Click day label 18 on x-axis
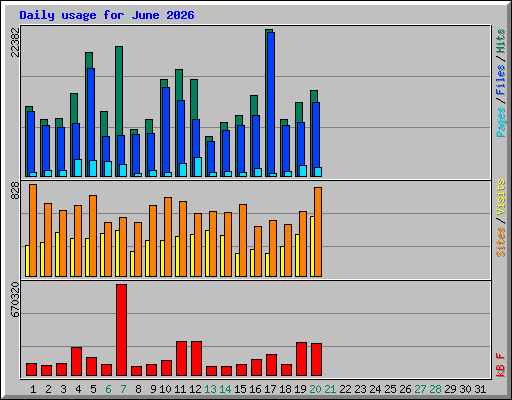Viewport: 512px width, 400px height. click(x=285, y=389)
